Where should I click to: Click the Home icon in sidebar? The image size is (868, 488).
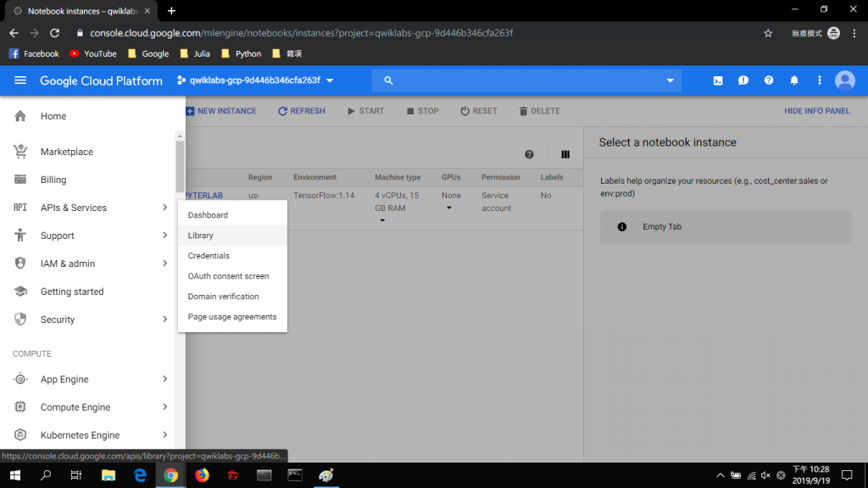point(20,115)
